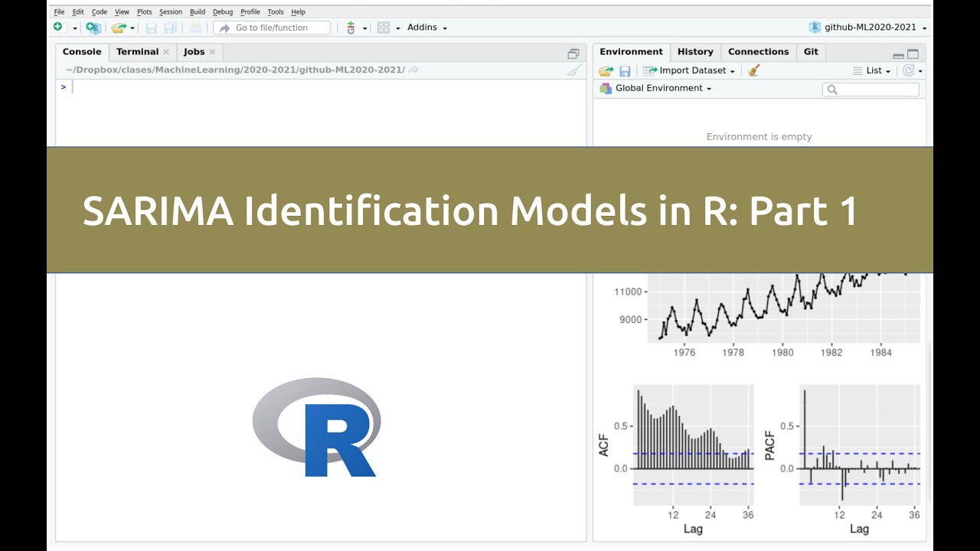This screenshot has width=980, height=551.
Task: Expand the refresh options dropdown arrow
Action: [920, 71]
